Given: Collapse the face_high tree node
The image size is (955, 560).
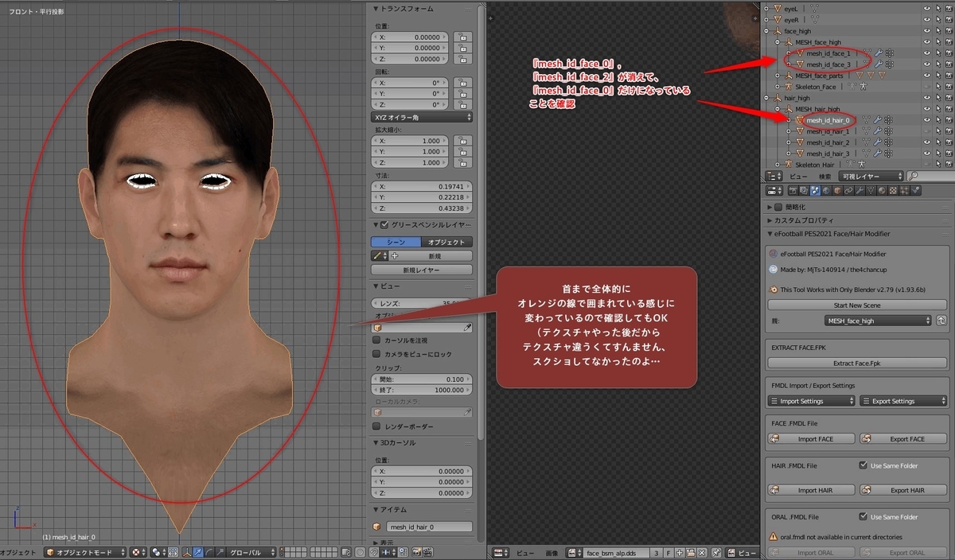Looking at the screenshot, I should tap(766, 31).
